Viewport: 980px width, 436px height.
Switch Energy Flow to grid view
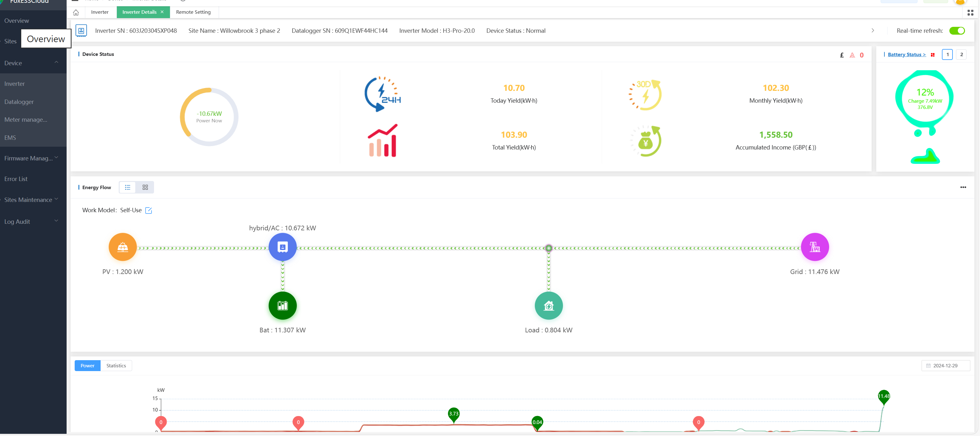(145, 187)
